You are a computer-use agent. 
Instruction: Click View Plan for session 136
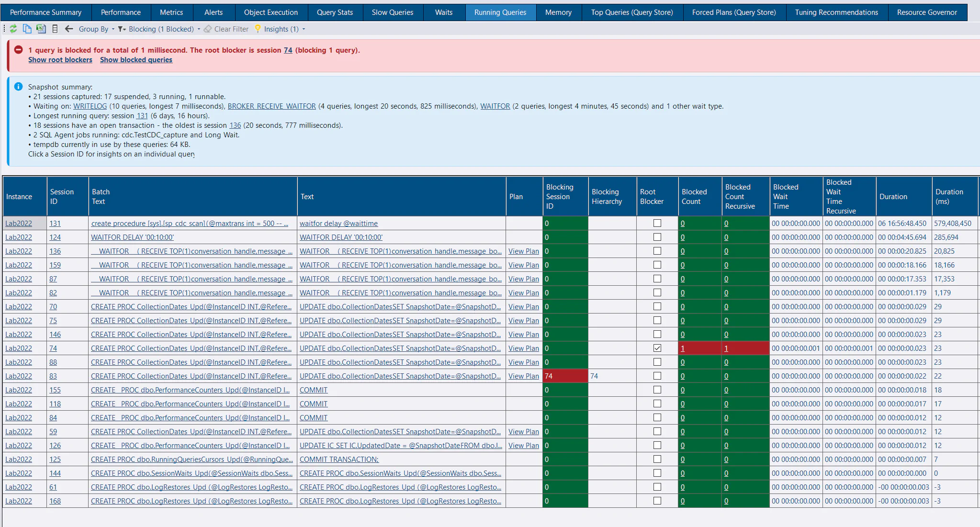(523, 251)
